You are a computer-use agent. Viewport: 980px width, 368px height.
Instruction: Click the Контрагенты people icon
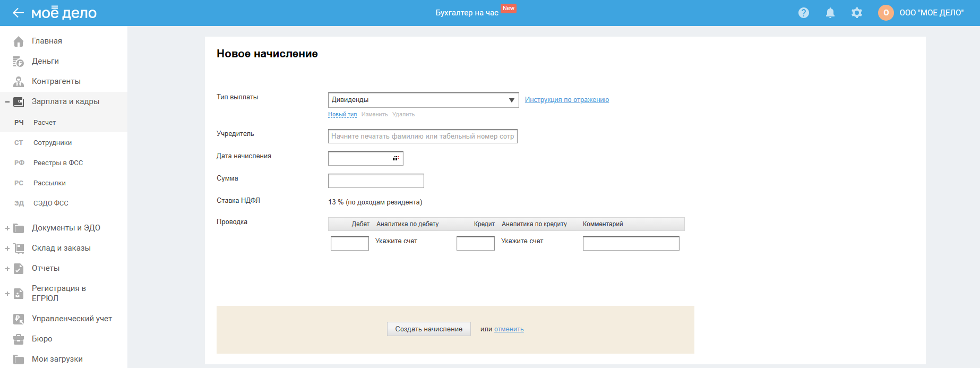(x=19, y=82)
